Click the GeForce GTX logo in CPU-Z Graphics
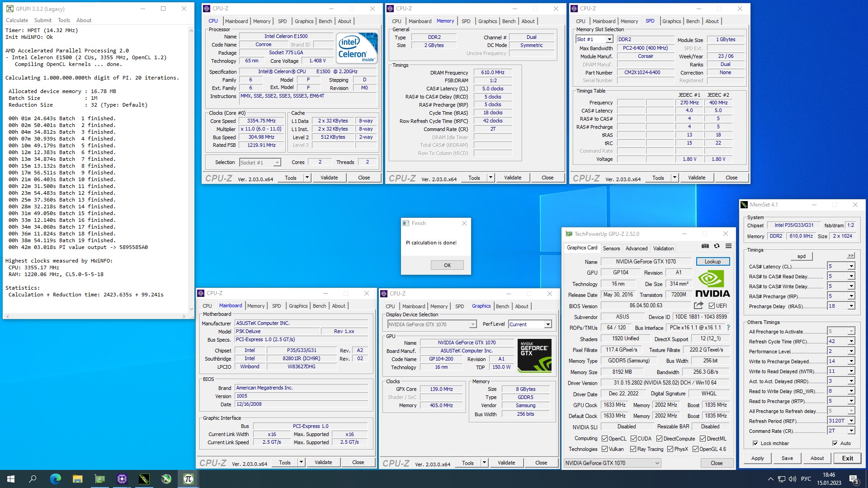The width and height of the screenshot is (868, 488). click(x=534, y=356)
